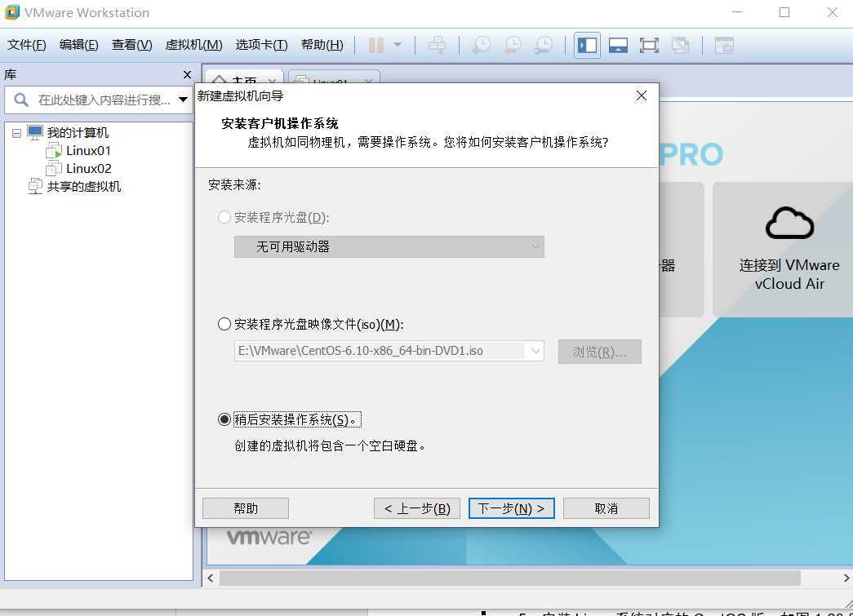
Task: Close the 新建虚拟机向导 dialog
Action: (x=642, y=95)
